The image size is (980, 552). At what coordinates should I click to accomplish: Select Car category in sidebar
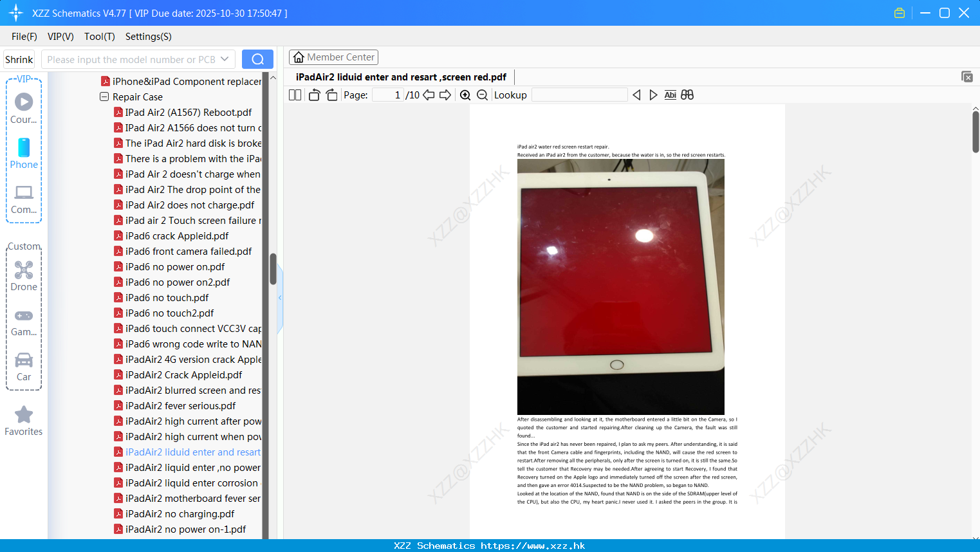(x=24, y=367)
